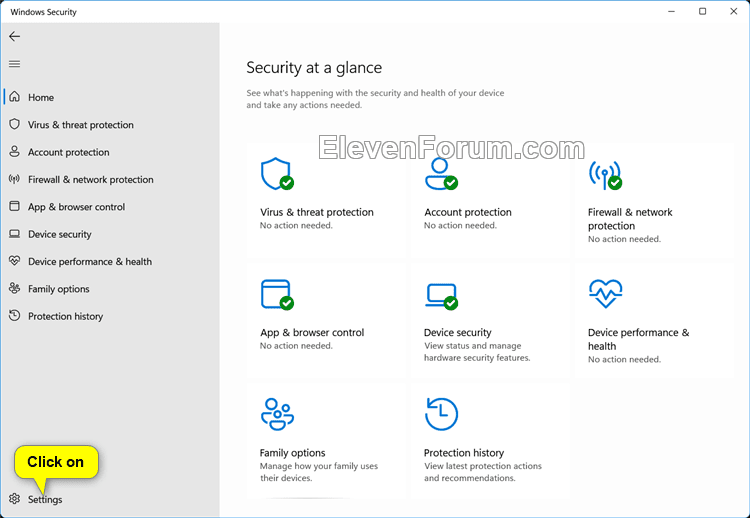Click the Settings gear icon
Image resolution: width=750 pixels, height=518 pixels.
pos(15,499)
